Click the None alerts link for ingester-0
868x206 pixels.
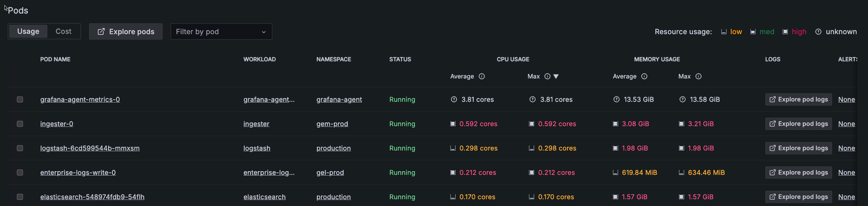(x=846, y=124)
